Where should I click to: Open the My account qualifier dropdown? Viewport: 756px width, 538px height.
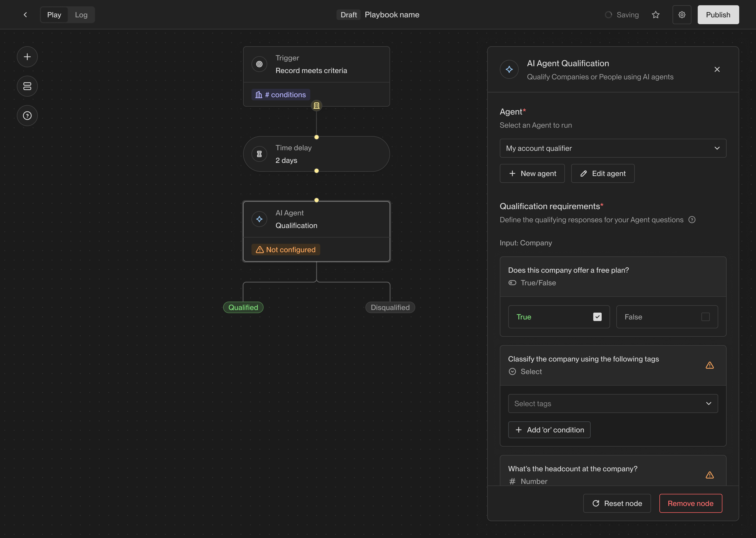tap(613, 148)
